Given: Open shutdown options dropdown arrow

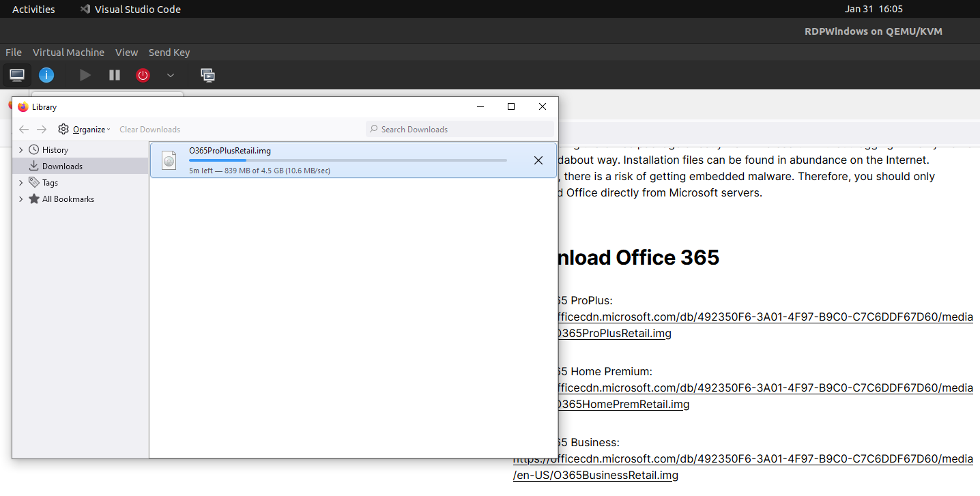Looking at the screenshot, I should click(171, 75).
